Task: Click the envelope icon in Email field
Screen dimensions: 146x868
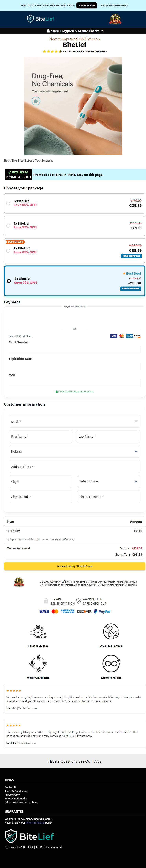Action: pos(137,421)
